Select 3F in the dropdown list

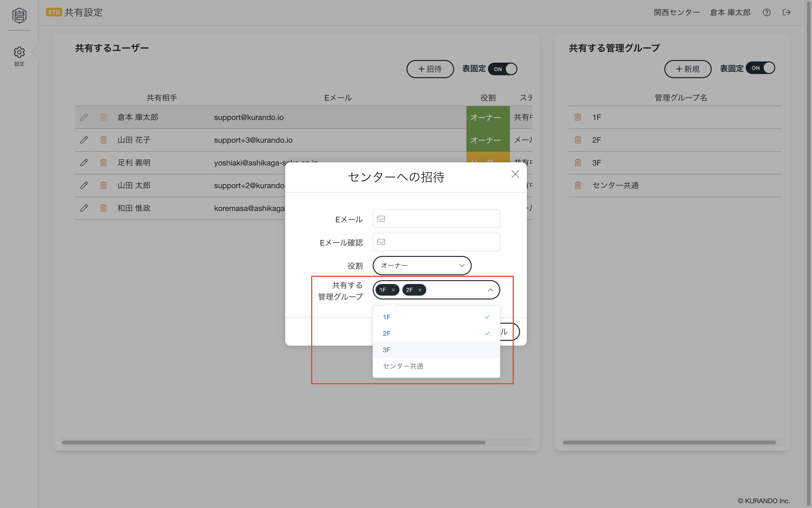pyautogui.click(x=436, y=350)
